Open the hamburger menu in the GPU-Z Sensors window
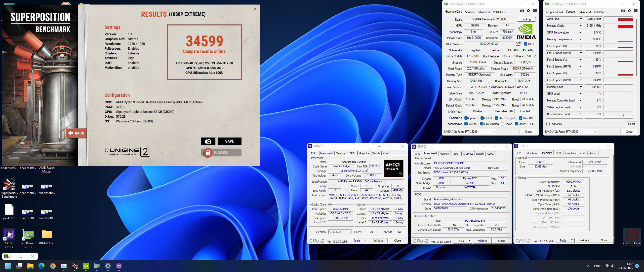This screenshot has width=644, height=272. tap(636, 11)
